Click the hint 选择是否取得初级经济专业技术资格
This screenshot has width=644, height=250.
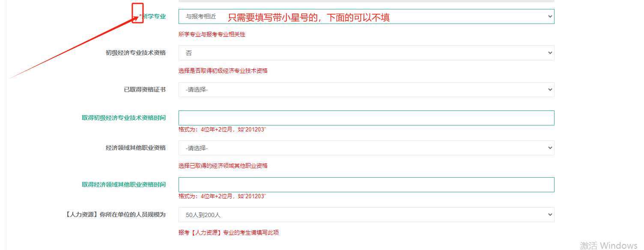click(x=223, y=71)
